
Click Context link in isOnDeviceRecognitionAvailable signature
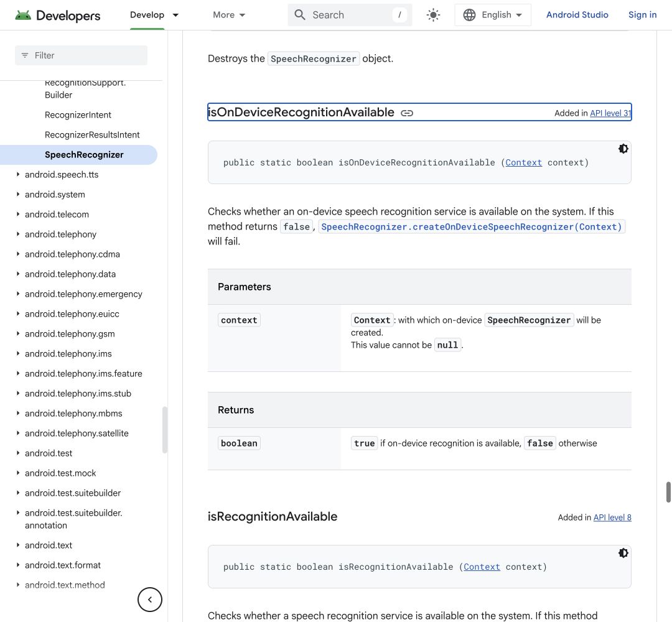(x=523, y=163)
